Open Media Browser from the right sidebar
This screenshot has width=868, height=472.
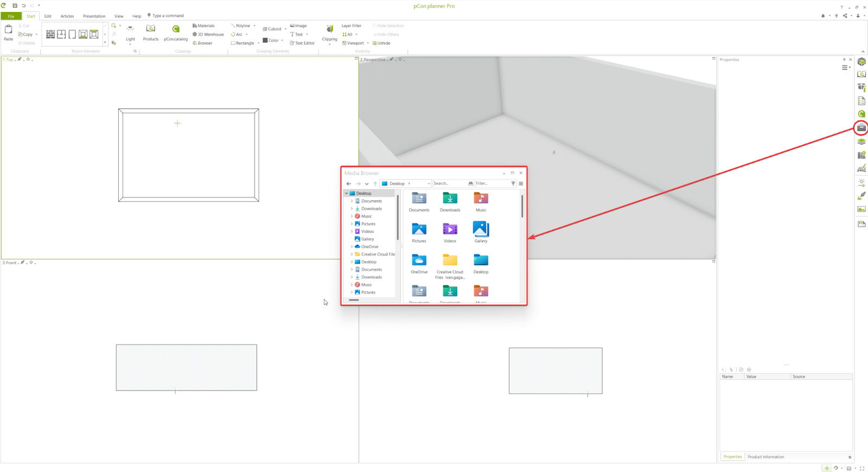tap(861, 127)
